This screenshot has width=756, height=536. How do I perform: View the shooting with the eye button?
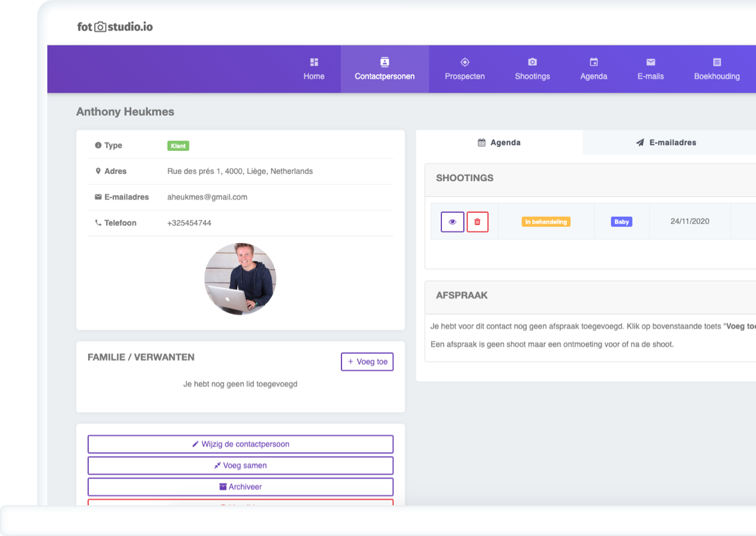click(x=452, y=222)
